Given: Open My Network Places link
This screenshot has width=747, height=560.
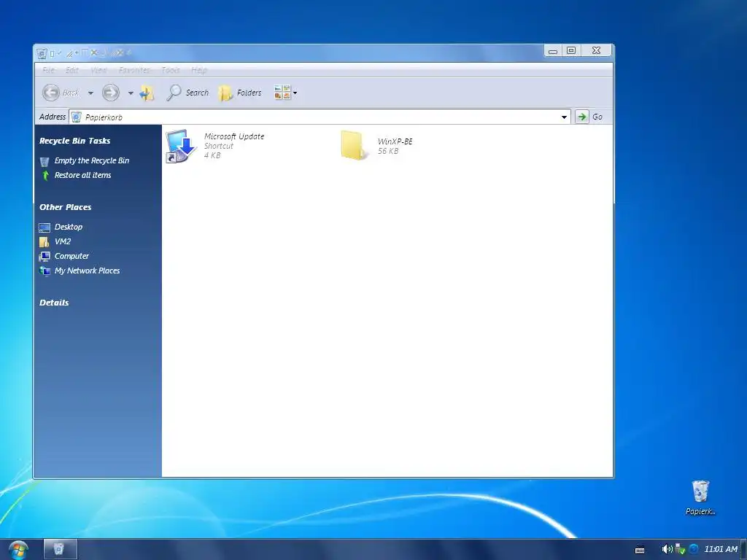Looking at the screenshot, I should tap(88, 271).
